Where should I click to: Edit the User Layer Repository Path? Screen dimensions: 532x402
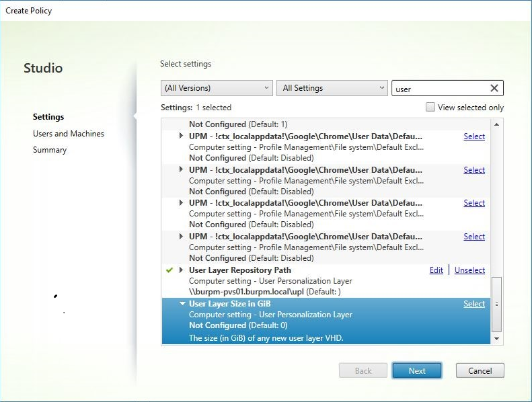point(436,270)
